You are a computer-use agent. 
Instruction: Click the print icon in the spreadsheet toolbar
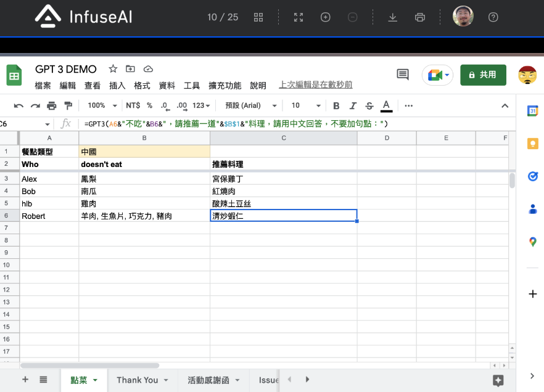point(52,105)
